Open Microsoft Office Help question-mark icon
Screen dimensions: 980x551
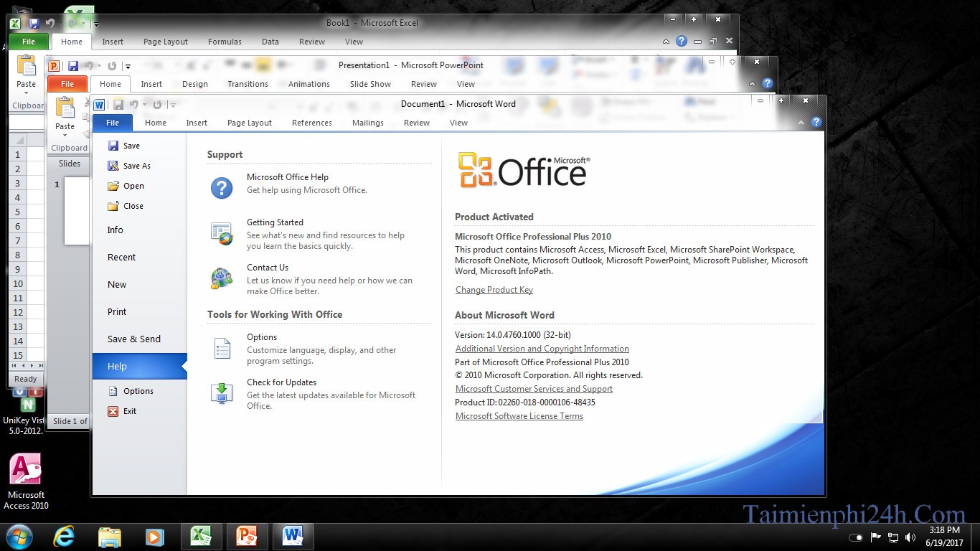click(x=222, y=188)
